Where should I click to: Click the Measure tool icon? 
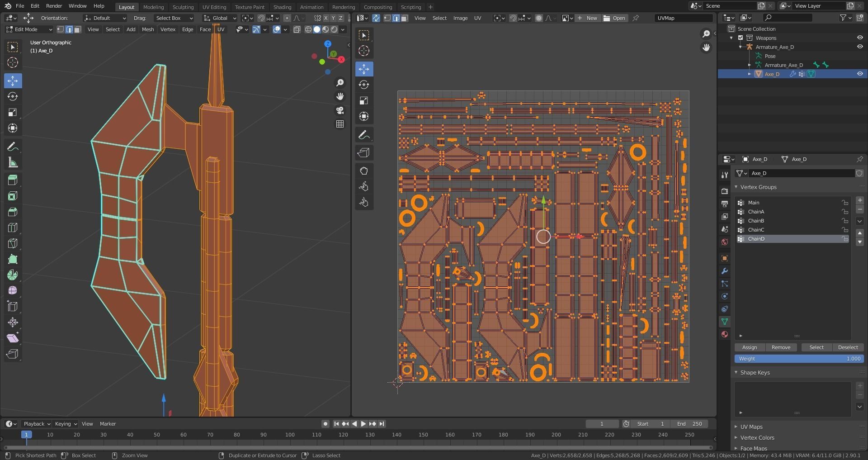[13, 162]
